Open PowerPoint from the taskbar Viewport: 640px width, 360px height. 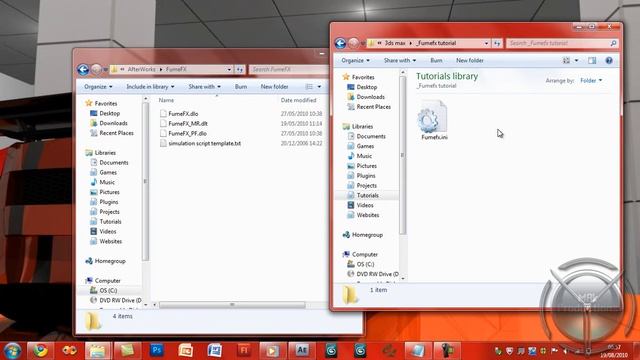coord(186,350)
